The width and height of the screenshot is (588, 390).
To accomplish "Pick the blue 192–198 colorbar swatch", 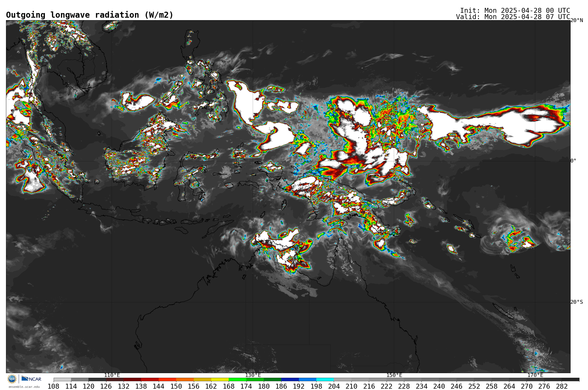I will click(x=307, y=380).
